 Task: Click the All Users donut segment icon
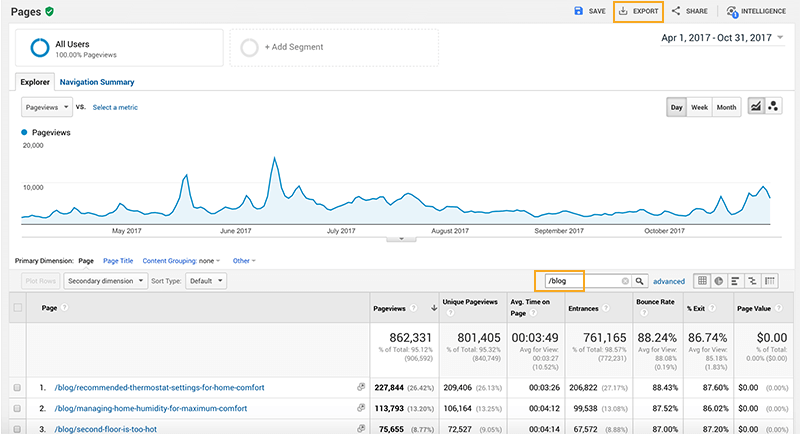point(40,48)
